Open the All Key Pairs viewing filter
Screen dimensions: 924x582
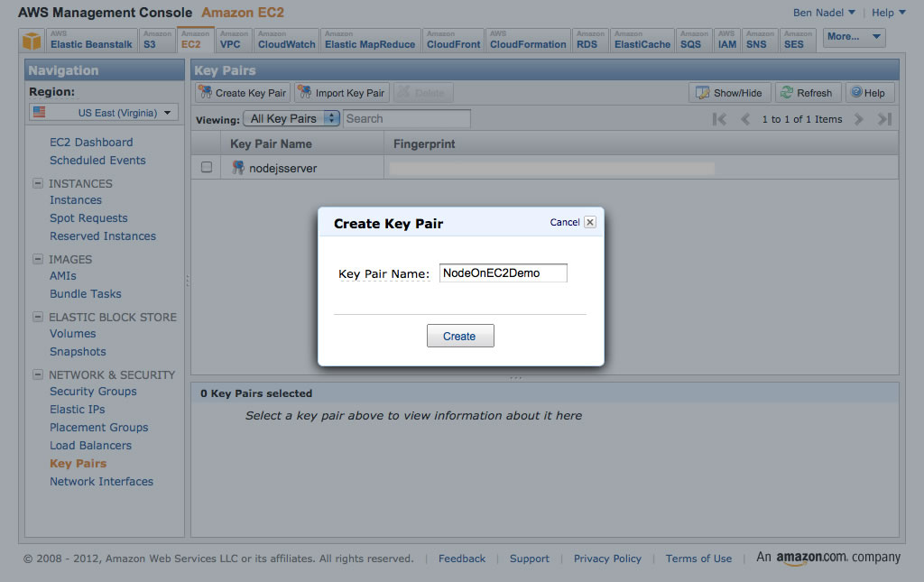[291, 118]
